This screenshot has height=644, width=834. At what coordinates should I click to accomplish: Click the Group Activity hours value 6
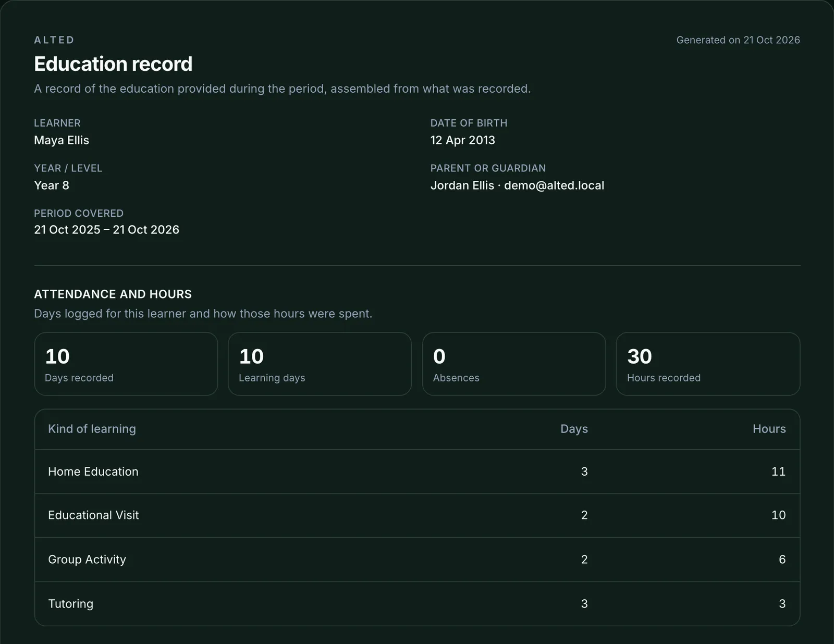point(782,560)
